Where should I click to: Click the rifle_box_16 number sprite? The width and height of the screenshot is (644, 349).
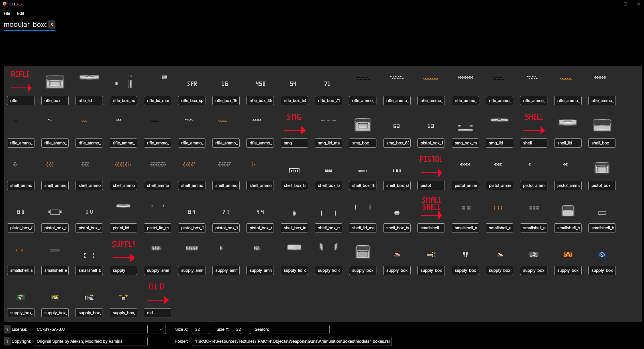coord(225,84)
